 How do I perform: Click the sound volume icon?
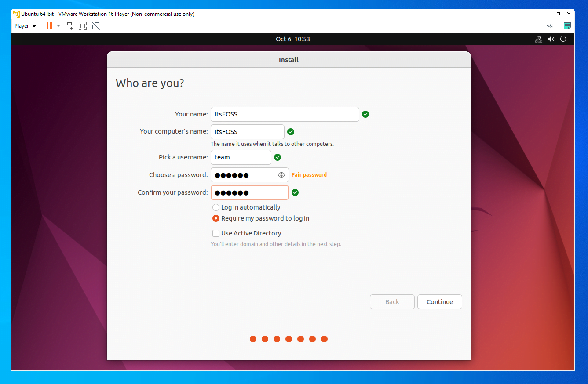tap(551, 39)
